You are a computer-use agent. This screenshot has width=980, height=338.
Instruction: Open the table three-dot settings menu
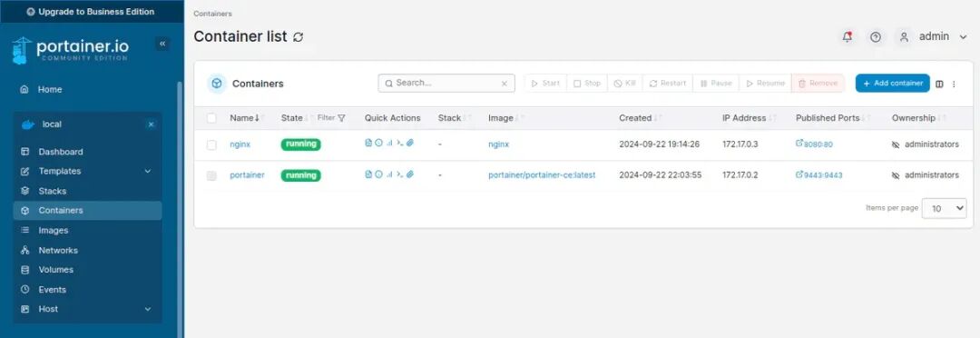pos(954,84)
